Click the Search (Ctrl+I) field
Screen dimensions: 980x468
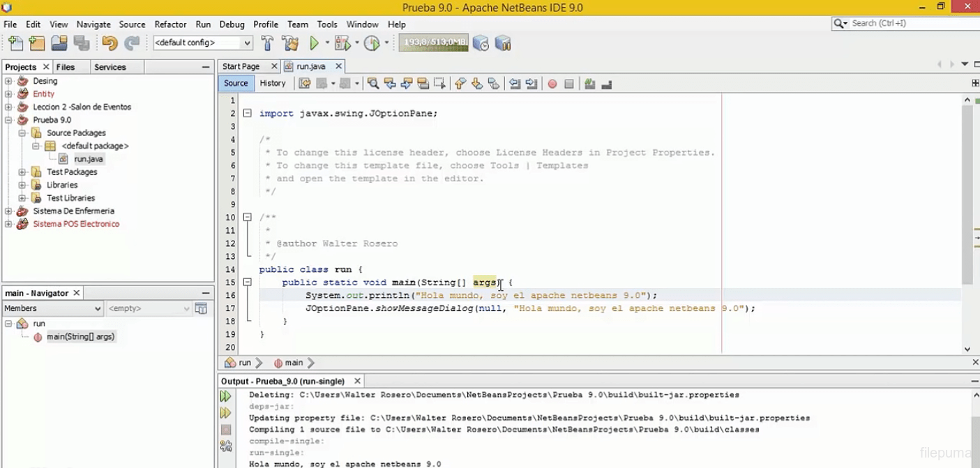(x=904, y=23)
